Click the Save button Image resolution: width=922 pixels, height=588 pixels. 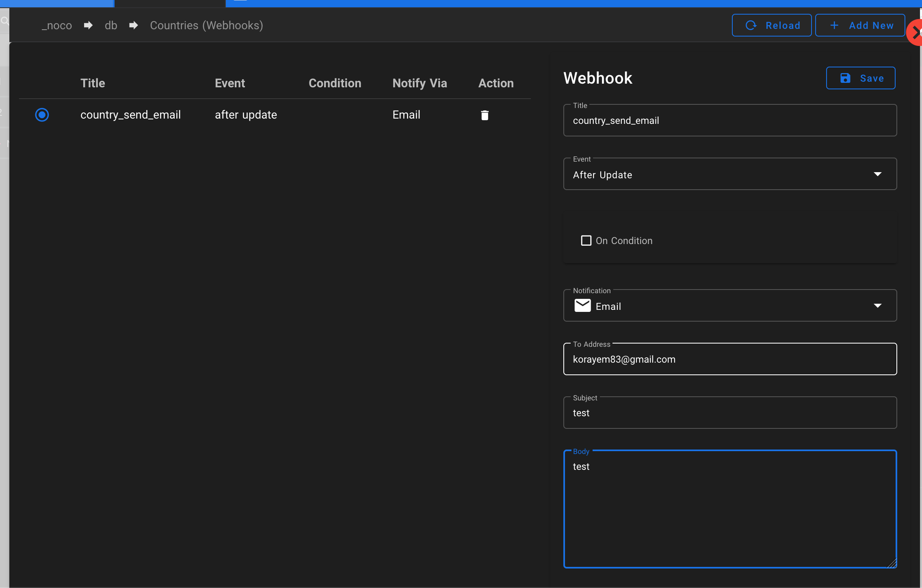tap(861, 78)
